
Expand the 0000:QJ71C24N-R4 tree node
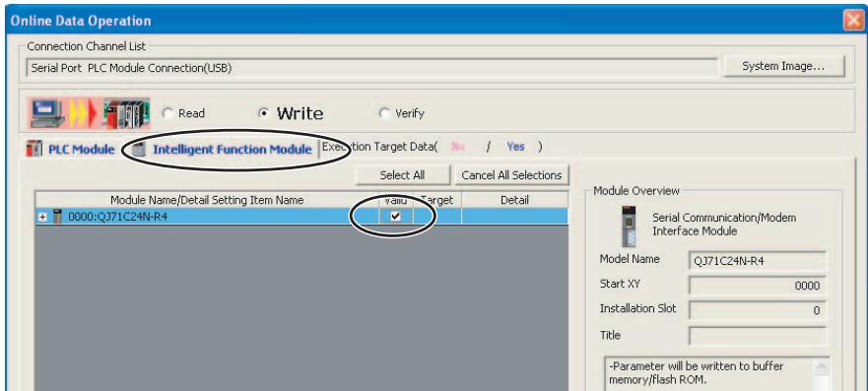click(x=42, y=217)
